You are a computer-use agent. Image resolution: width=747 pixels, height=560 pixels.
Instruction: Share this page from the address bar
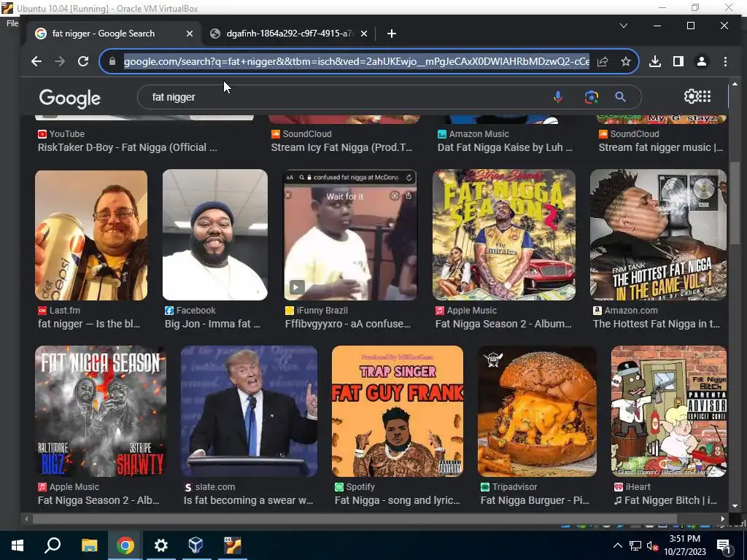tap(603, 61)
